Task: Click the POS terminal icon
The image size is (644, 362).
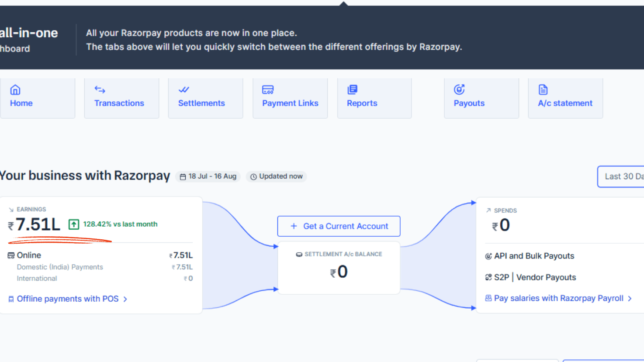Action: coord(11,299)
